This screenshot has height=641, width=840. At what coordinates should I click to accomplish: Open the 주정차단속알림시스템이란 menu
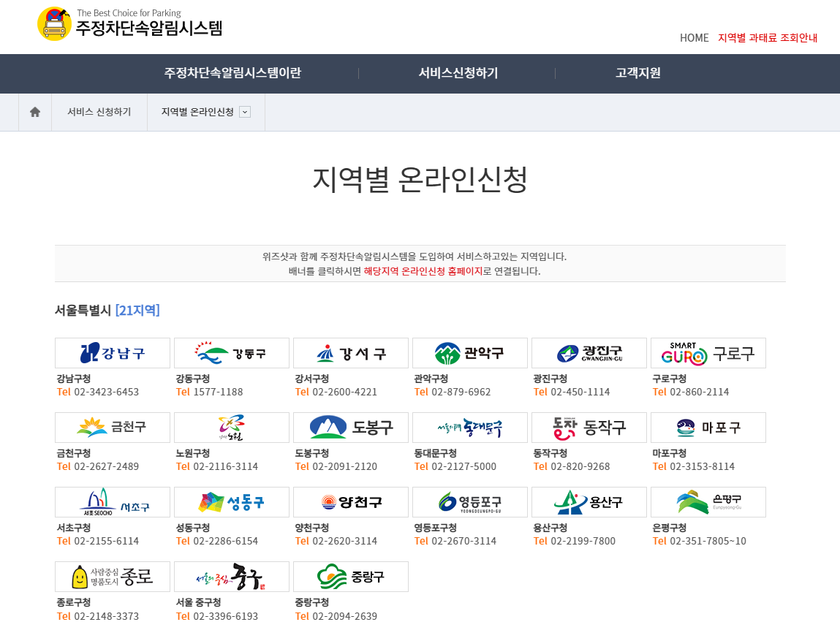[x=232, y=73]
